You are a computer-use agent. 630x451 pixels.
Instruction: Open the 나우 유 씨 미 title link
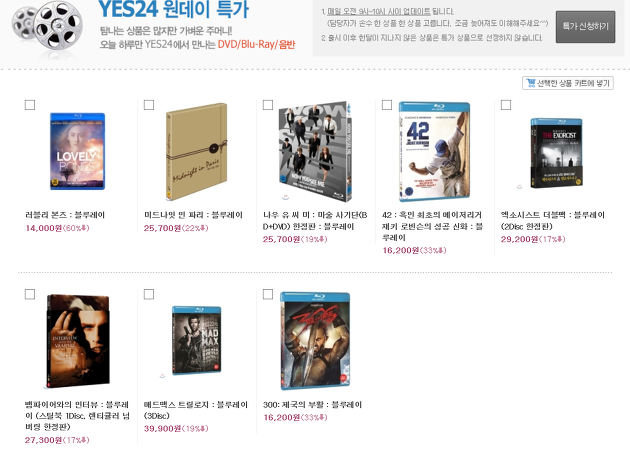(x=315, y=220)
